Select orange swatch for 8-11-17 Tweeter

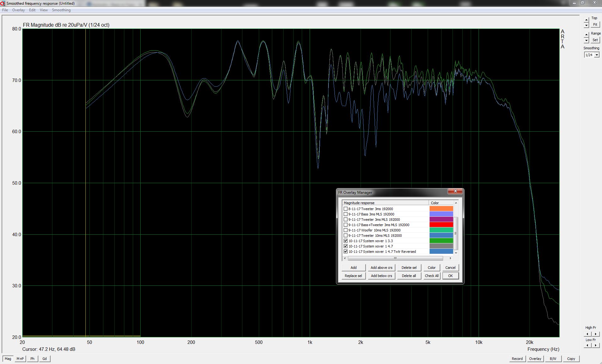441,209
